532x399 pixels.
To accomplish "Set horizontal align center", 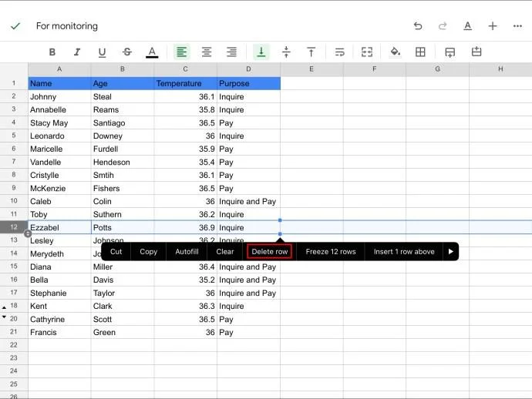I will (207, 52).
